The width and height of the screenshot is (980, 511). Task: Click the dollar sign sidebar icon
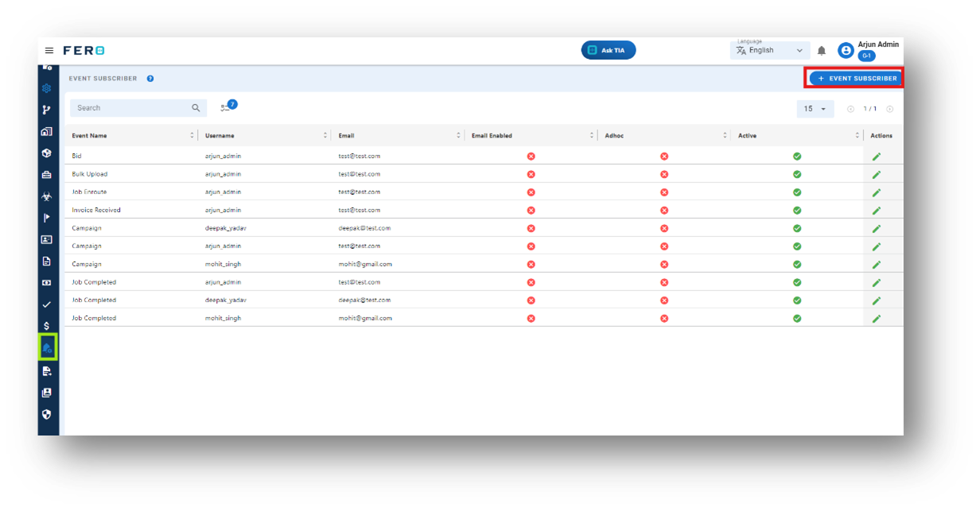[x=47, y=326]
